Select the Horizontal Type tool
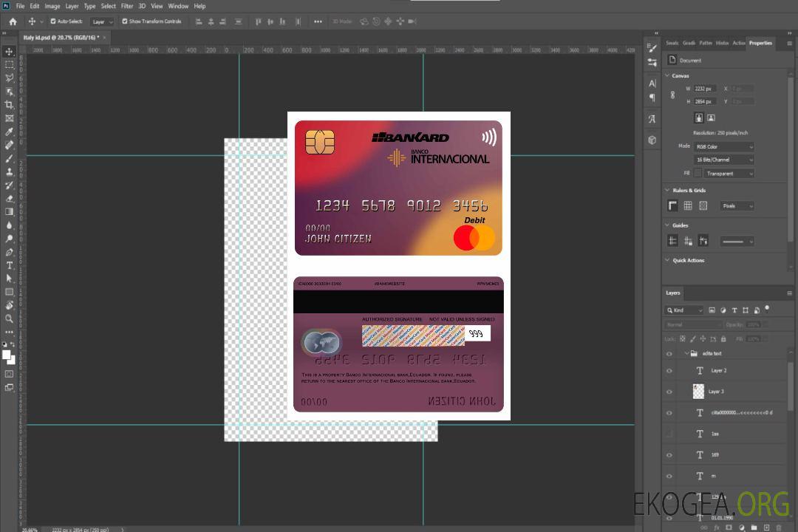 (x=9, y=265)
